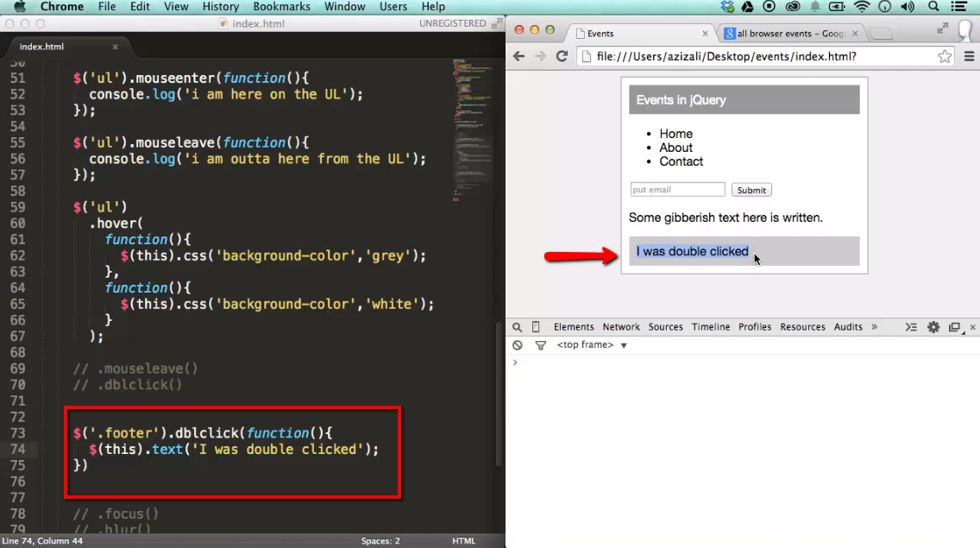Open the Users menu in the menu bar
The image size is (980, 548).
coord(393,6)
